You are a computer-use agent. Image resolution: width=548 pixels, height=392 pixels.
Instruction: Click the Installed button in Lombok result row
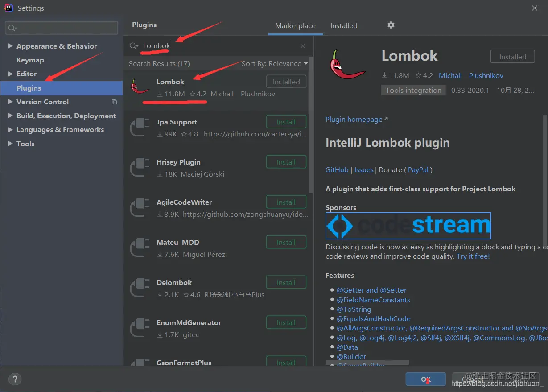[286, 82]
